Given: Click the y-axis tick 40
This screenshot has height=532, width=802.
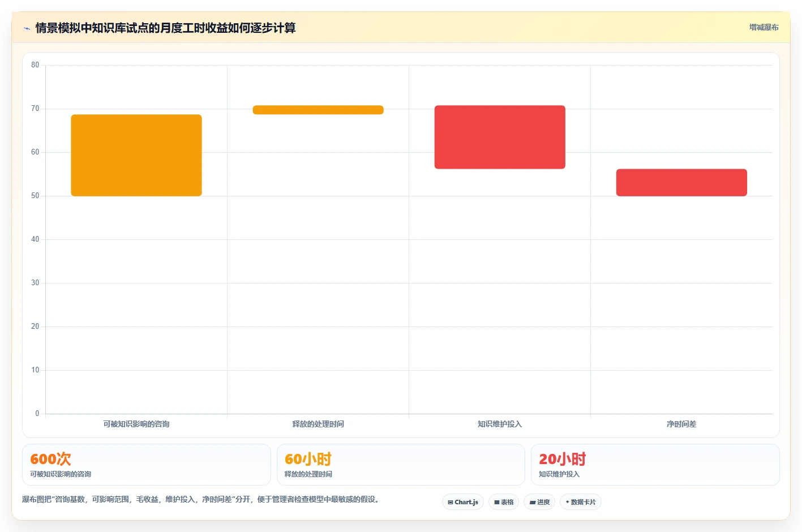Looking at the screenshot, I should (35, 239).
